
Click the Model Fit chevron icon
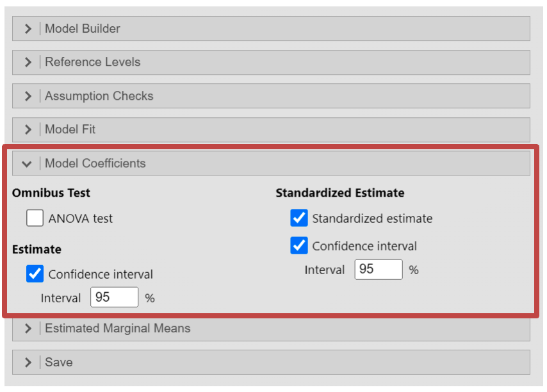[28, 129]
